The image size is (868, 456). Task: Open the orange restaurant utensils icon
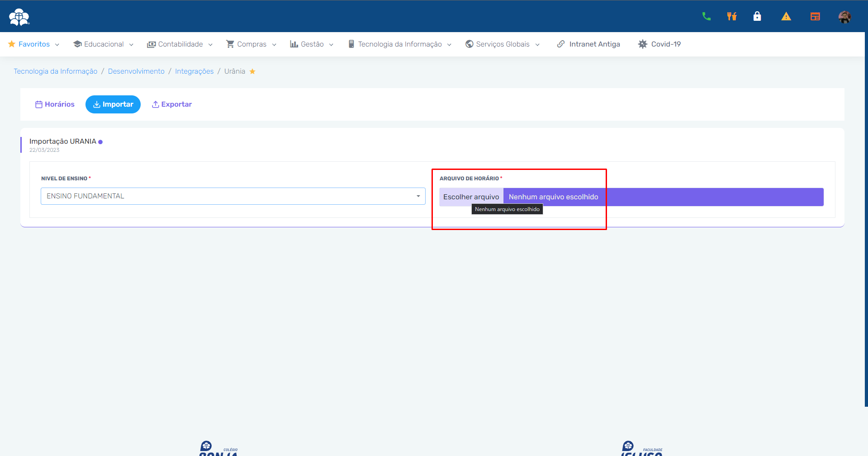point(731,17)
